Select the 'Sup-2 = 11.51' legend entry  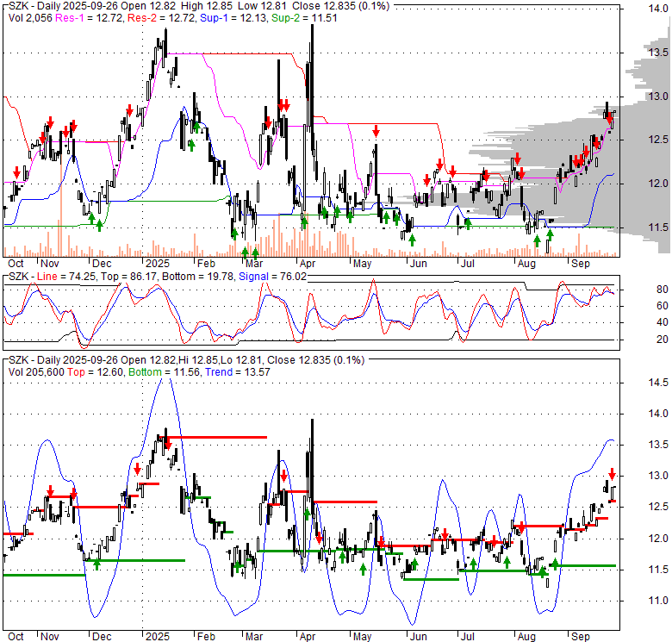click(304, 18)
